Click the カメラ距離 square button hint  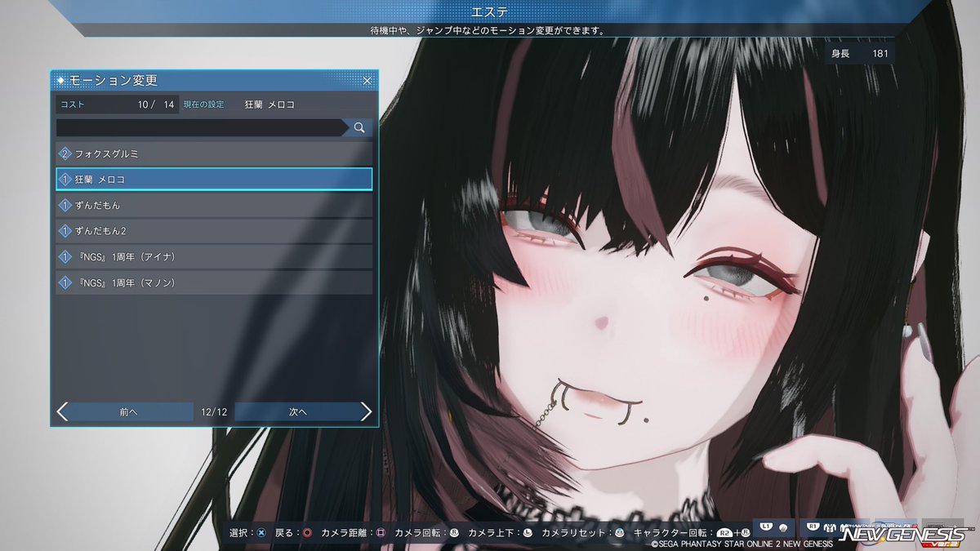(381, 532)
